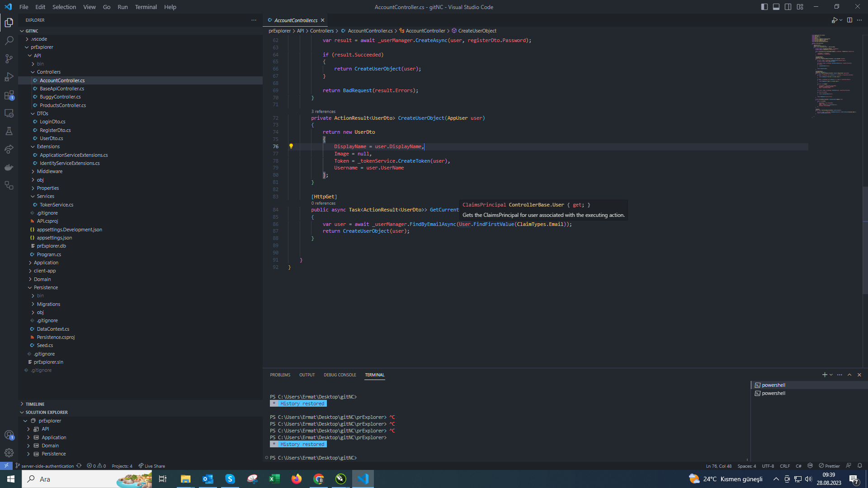868x488 pixels.
Task: Change CRLF line ending setting
Action: pos(785,466)
